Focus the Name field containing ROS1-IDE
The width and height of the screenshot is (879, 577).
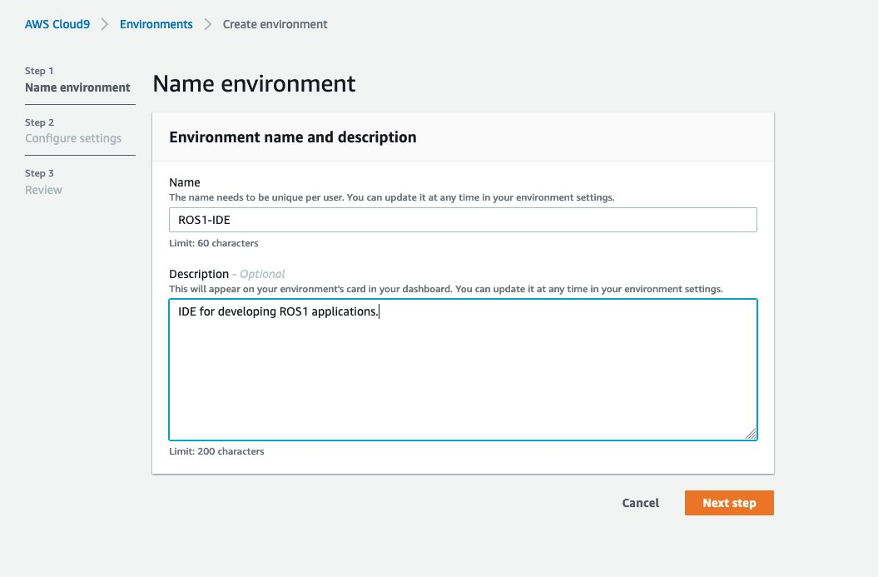tap(462, 220)
